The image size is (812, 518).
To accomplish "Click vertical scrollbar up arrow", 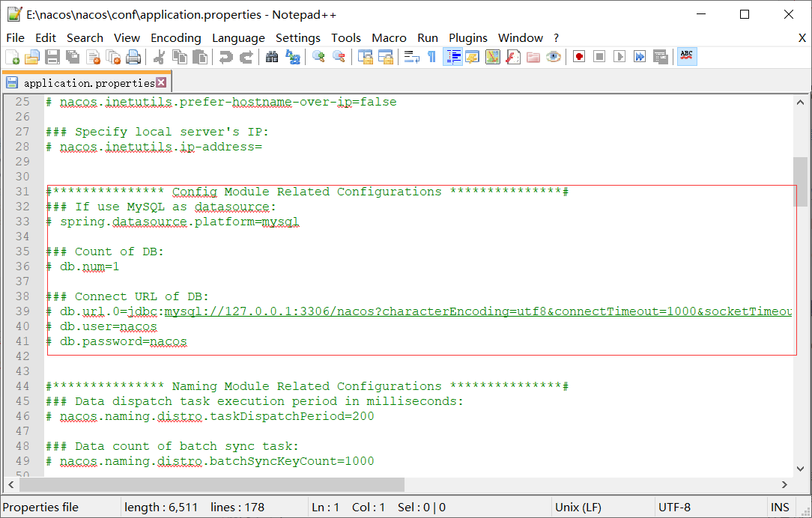I will 800,103.
